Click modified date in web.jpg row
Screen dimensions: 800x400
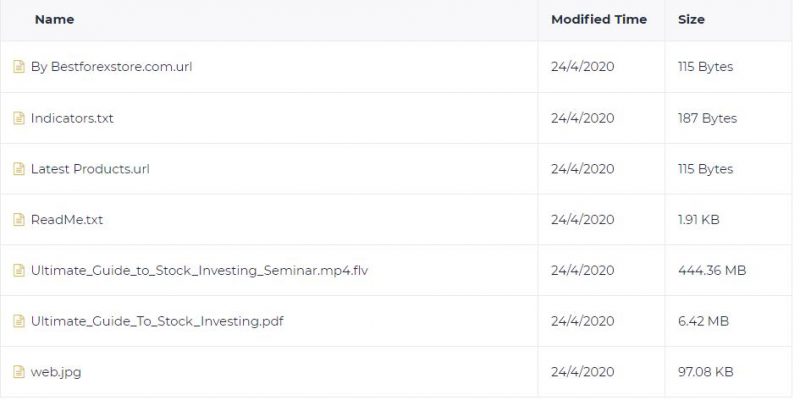(x=583, y=372)
